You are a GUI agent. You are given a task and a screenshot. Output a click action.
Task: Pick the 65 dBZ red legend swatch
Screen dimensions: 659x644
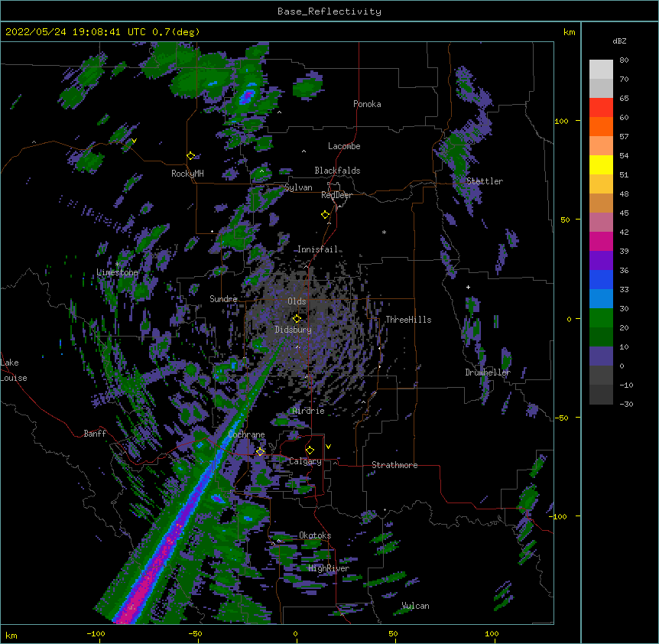click(x=601, y=107)
